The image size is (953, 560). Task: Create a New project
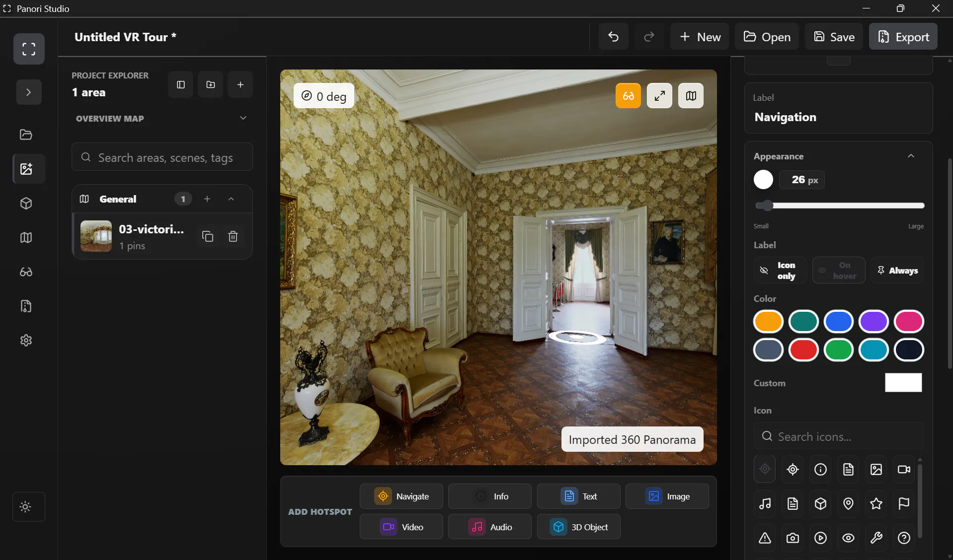point(700,37)
